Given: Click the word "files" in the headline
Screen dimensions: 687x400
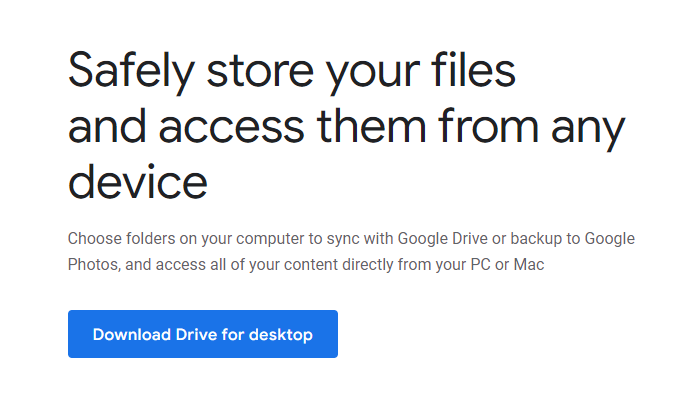Looking at the screenshot, I should [x=476, y=74].
